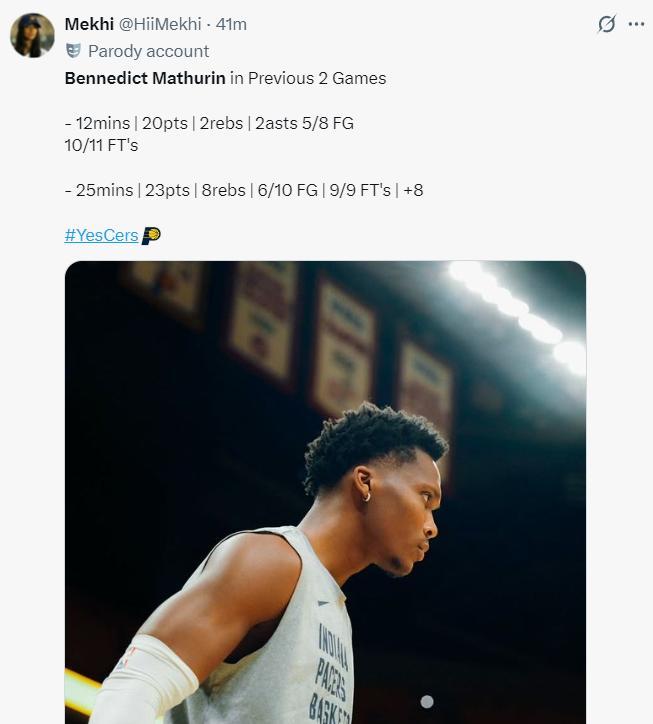Click the 25mins 23pts stat line
This screenshot has height=724, width=653.
tap(243, 189)
